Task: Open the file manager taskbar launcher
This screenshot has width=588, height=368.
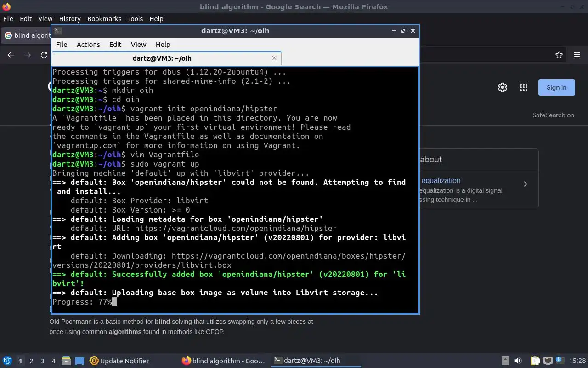Action: (x=66, y=361)
